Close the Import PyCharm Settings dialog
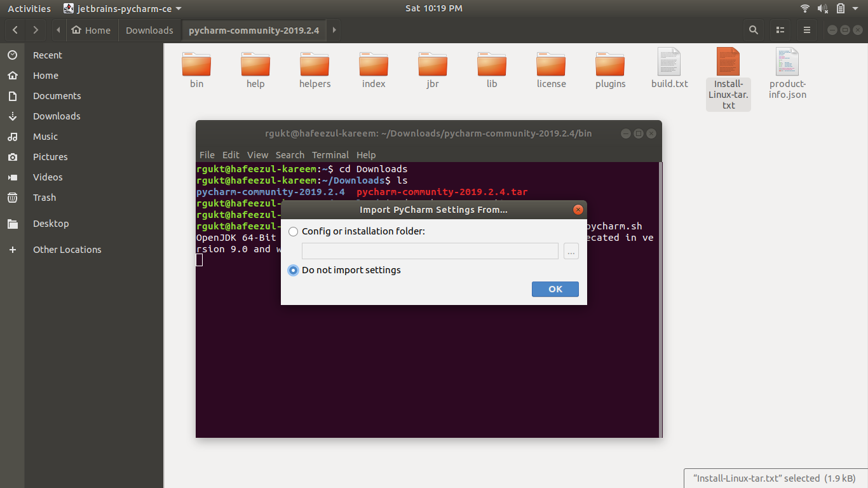The width and height of the screenshot is (868, 488). (x=578, y=210)
